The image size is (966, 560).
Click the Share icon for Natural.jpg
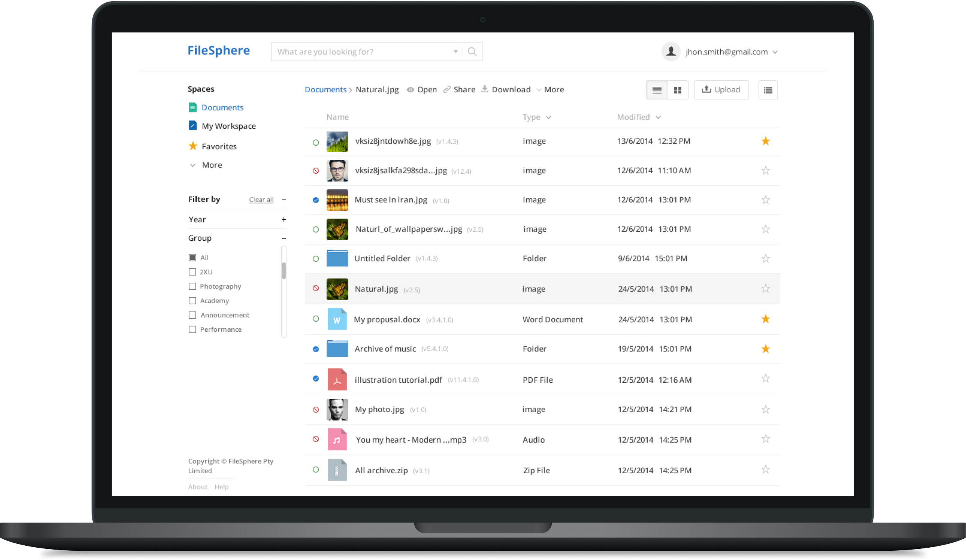pos(447,89)
